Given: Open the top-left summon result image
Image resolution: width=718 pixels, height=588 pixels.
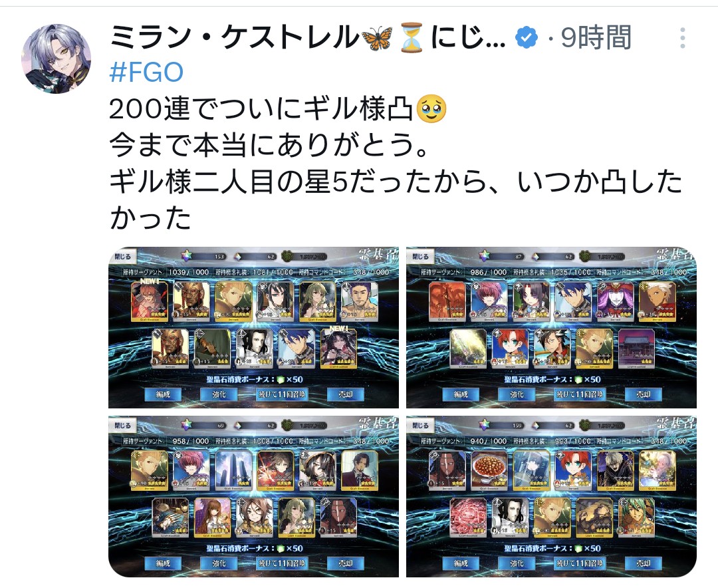Looking at the screenshot, I should 254,327.
